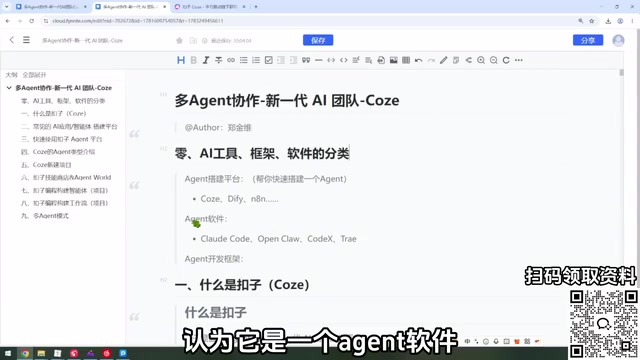Image resolution: width=640 pixels, height=360 pixels.
Task: Open the browser tab search dropdown
Action: tap(6, 7)
